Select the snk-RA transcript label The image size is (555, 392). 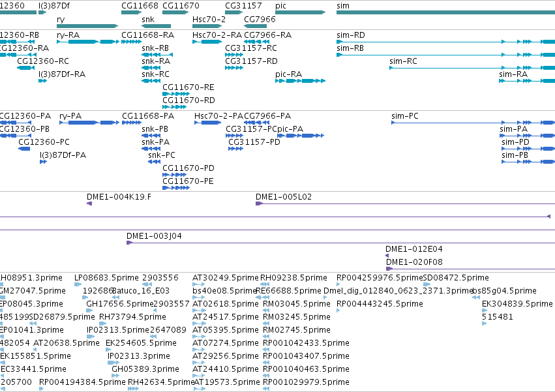[156, 61]
